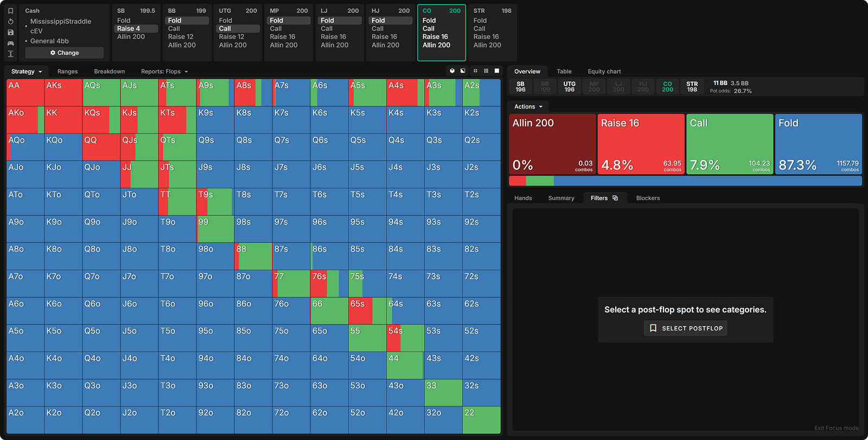
Task: Toggle the four-dot compact matrix view
Action: [x=475, y=71]
